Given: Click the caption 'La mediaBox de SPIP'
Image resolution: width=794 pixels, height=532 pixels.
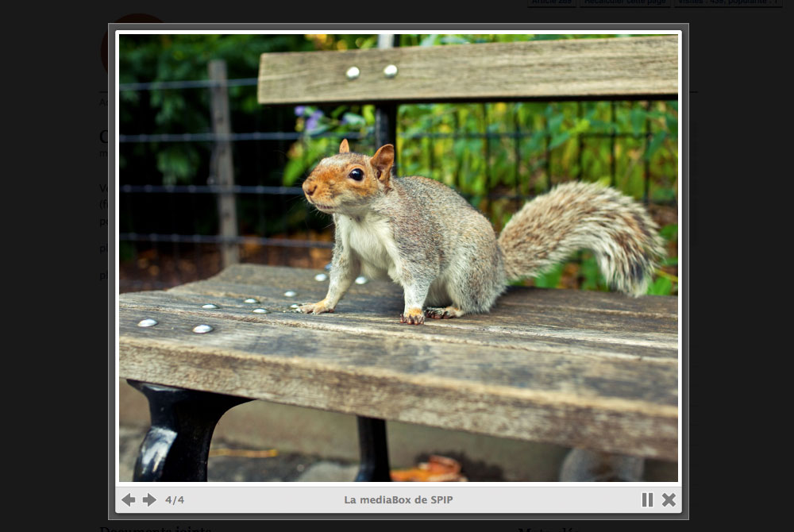Looking at the screenshot, I should pyautogui.click(x=398, y=500).
